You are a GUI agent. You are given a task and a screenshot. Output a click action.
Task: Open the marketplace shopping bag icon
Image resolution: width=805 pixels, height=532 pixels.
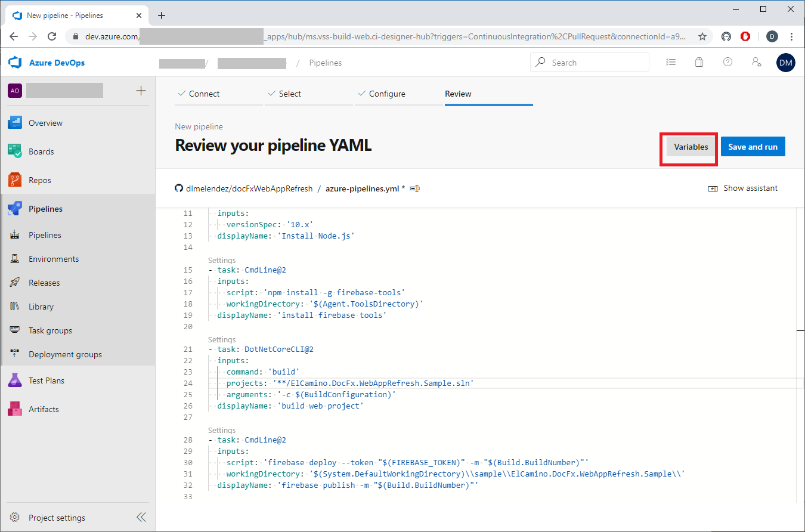point(699,63)
